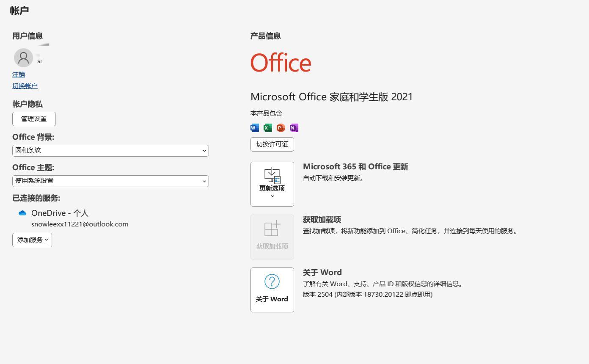This screenshot has width=589, height=364.
Task: Click the snowleexx11221@outlook.com email text
Action: (80, 224)
